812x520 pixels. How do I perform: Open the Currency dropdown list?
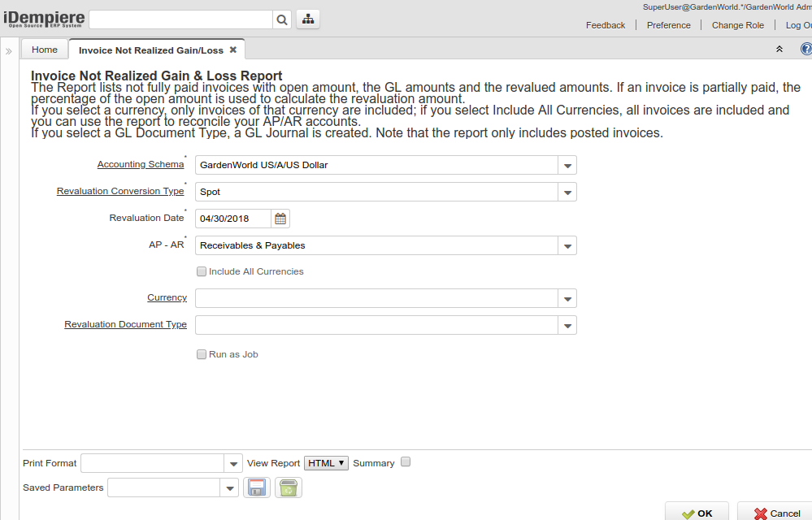click(567, 299)
